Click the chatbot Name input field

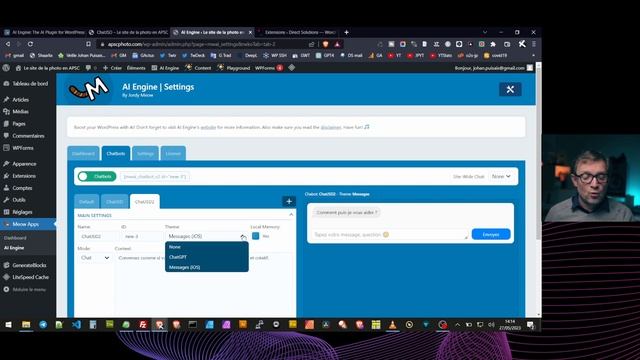tap(97, 236)
